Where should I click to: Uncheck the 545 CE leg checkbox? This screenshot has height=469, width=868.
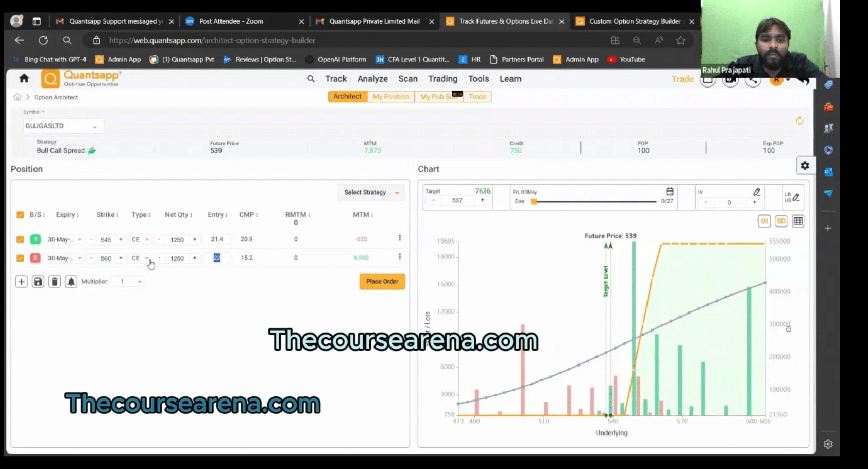(x=20, y=239)
